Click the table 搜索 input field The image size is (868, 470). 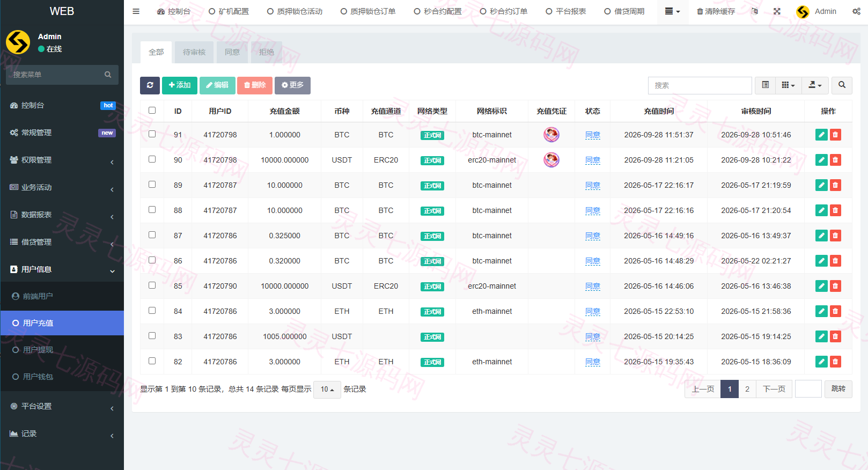pos(700,85)
